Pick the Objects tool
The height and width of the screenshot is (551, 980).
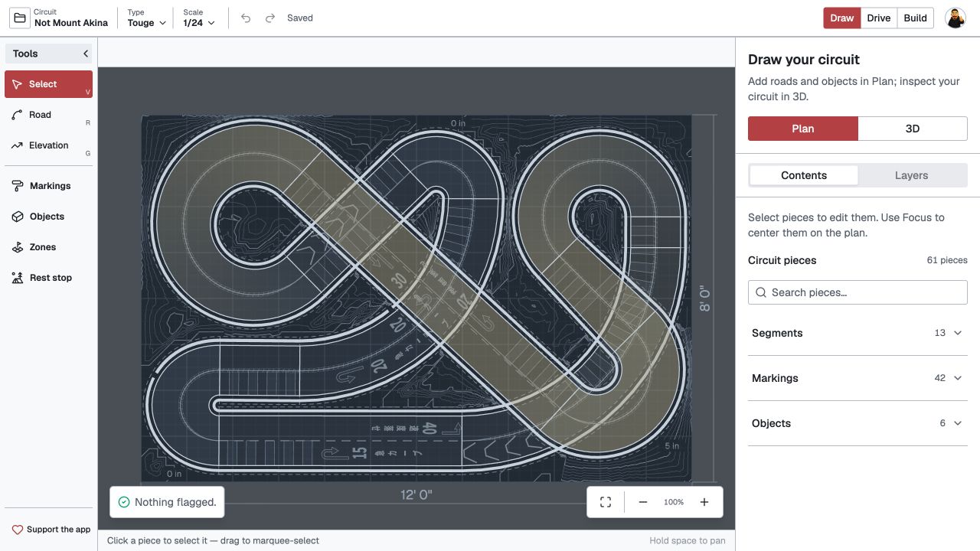(48, 217)
